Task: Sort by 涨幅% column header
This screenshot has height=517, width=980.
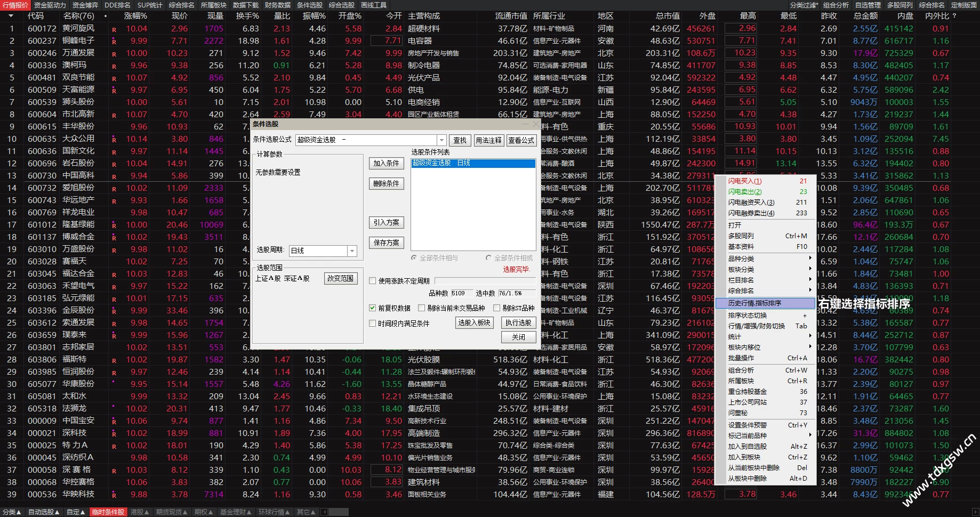Action: 136,16
